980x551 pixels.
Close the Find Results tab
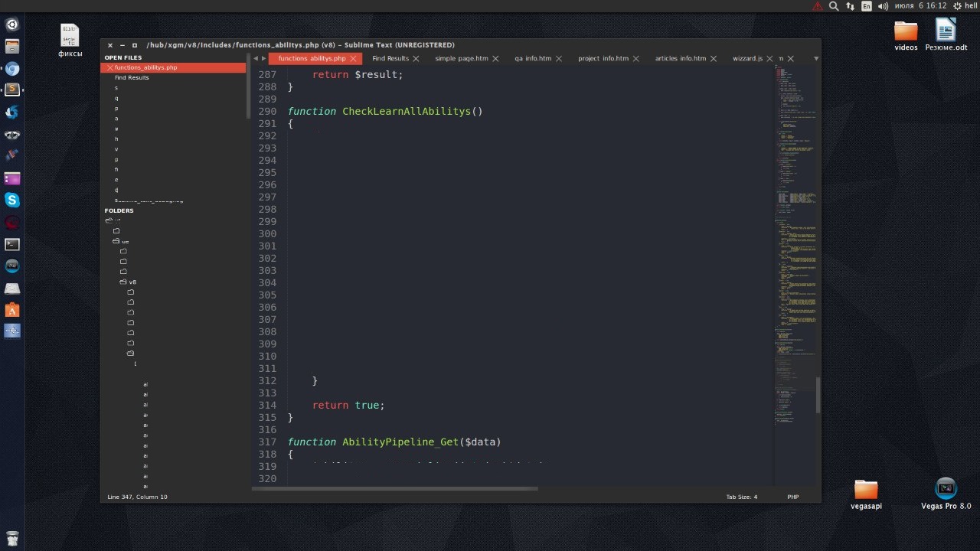pos(416,59)
